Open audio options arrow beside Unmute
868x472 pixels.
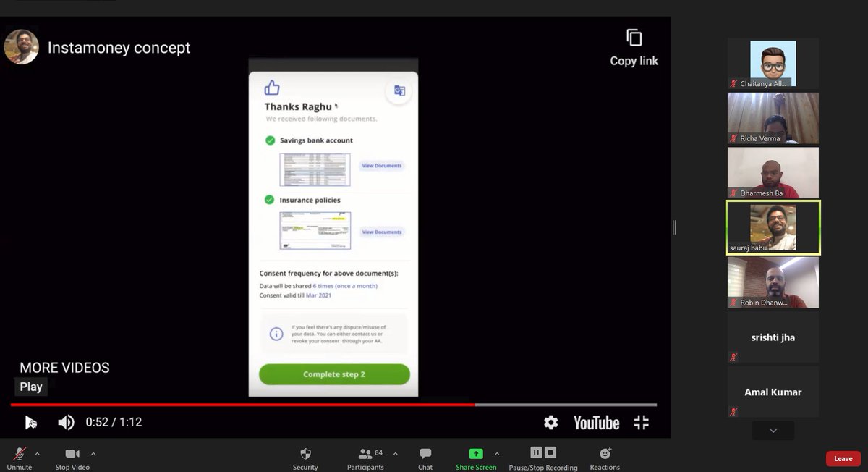pos(37,454)
